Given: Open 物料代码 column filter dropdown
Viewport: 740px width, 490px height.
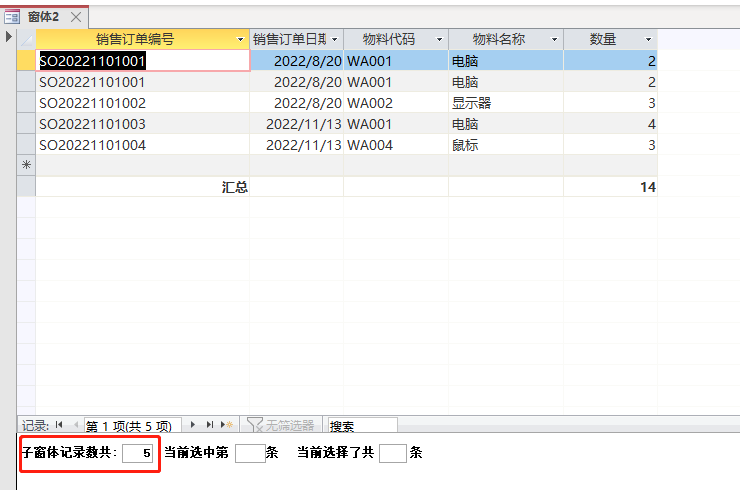Looking at the screenshot, I should 439,40.
